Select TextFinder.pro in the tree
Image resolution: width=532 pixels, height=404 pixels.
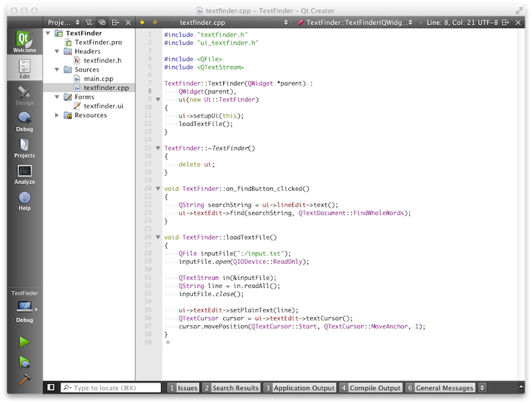(x=98, y=42)
